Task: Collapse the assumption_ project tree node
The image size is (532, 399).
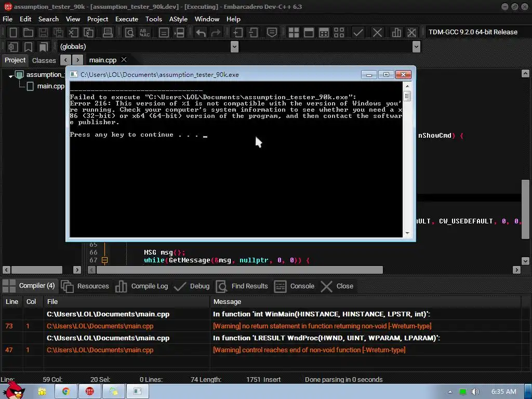Action: click(x=11, y=76)
